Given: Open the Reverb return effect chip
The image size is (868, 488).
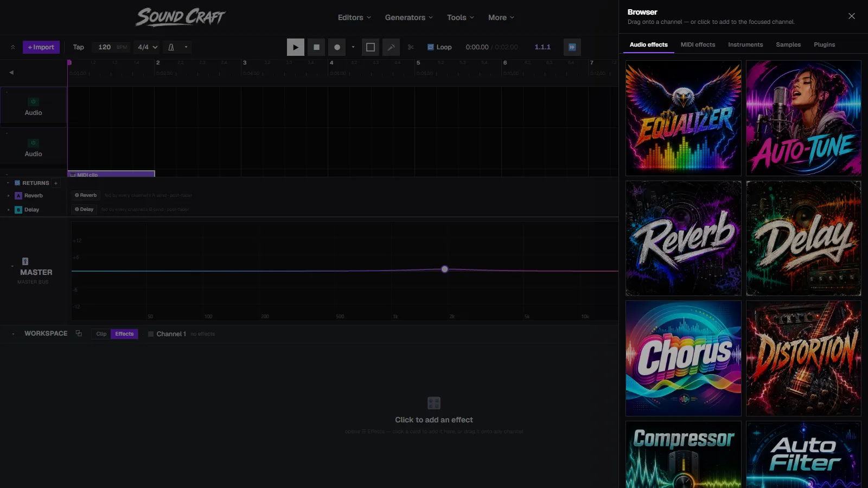Looking at the screenshot, I should [86, 195].
